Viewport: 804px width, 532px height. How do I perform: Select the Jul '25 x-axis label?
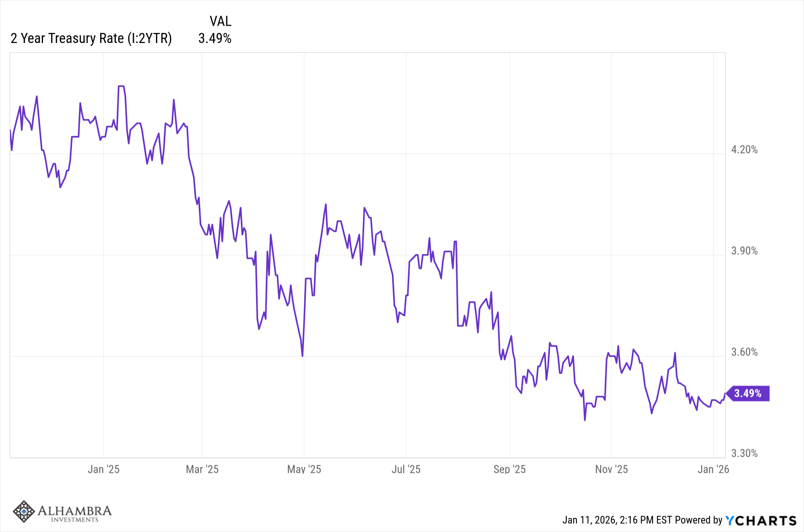tap(406, 469)
